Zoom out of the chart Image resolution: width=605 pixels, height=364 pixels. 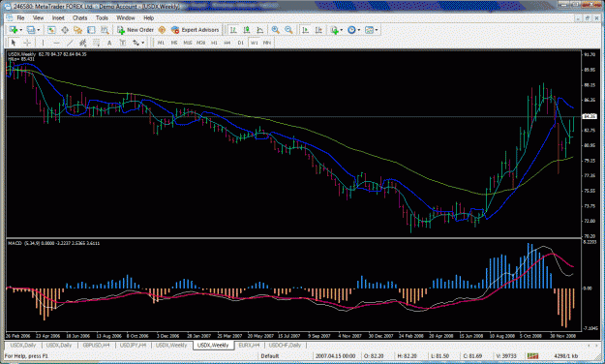click(x=288, y=30)
